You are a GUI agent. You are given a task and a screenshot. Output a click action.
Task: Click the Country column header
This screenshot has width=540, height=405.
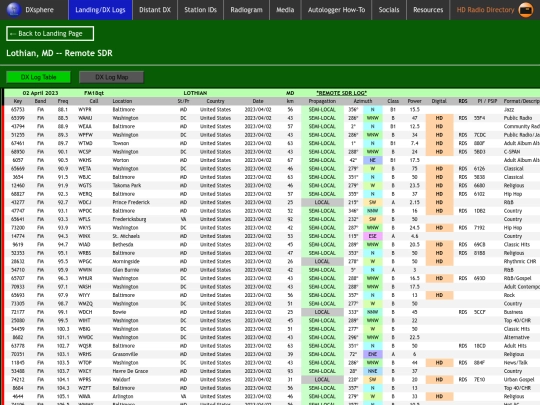[215, 101]
